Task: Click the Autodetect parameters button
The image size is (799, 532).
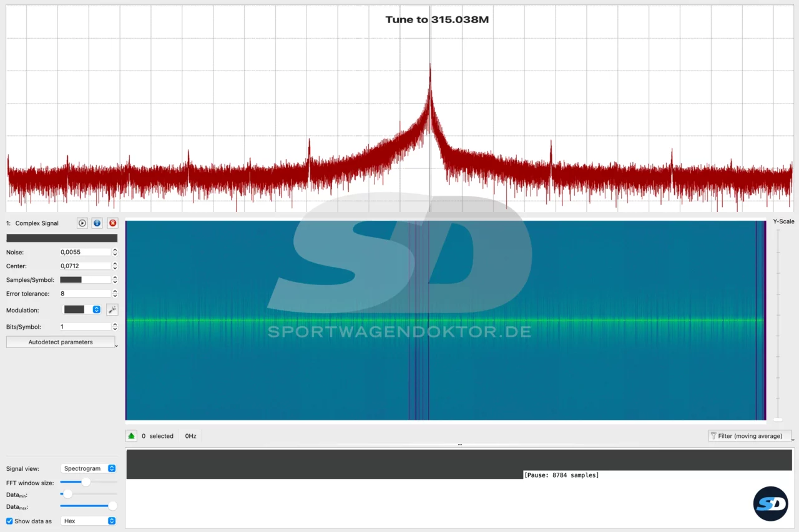Action: coord(61,342)
